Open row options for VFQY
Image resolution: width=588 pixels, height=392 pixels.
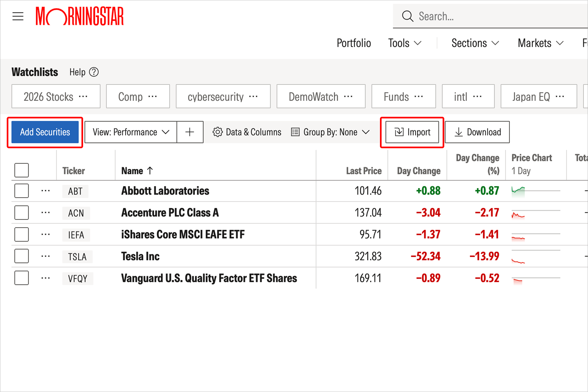coord(46,278)
